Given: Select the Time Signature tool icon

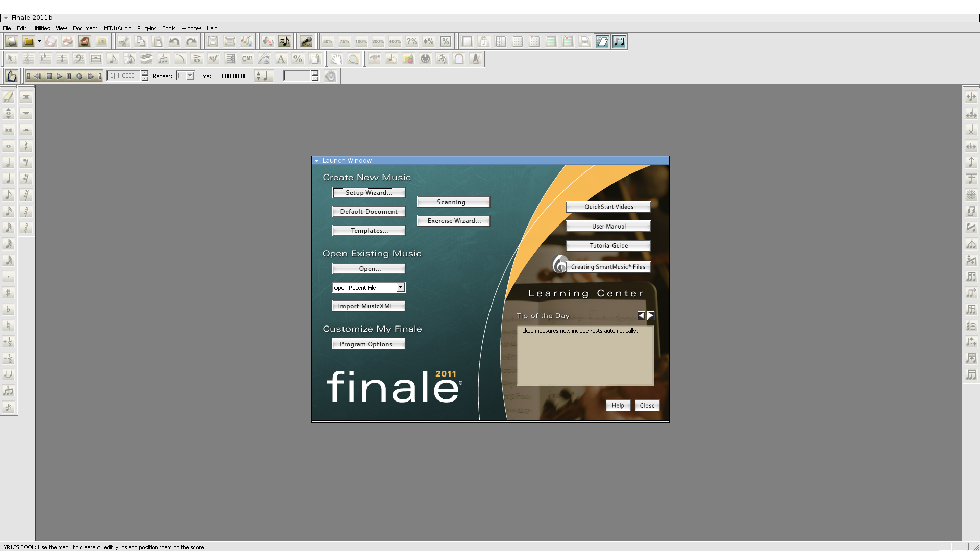Looking at the screenshot, I should (62, 59).
